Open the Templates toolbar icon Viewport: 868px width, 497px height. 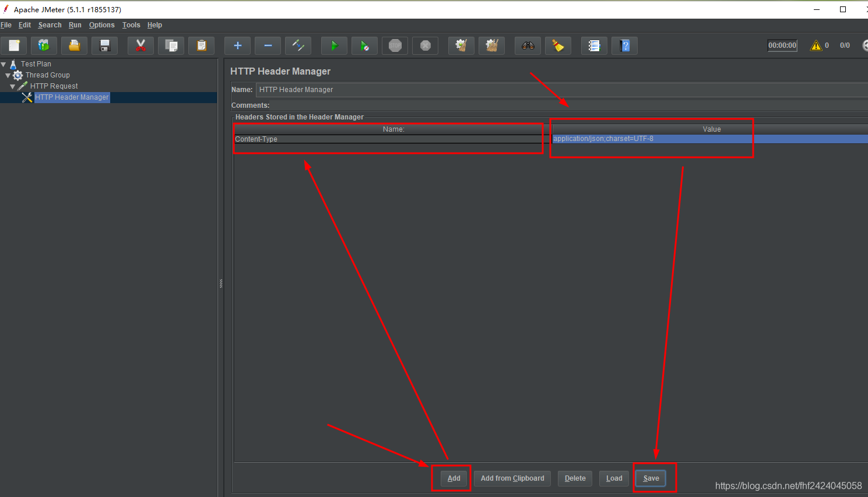[44, 45]
